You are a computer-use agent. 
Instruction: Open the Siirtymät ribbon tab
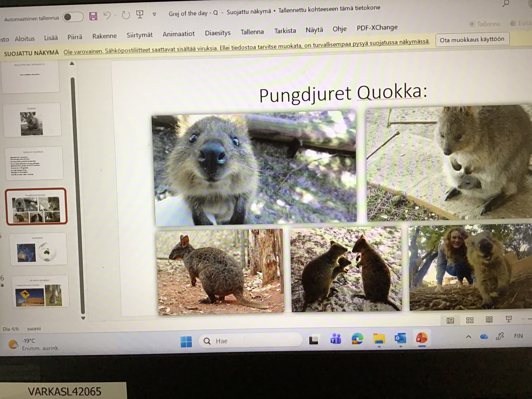click(x=140, y=35)
